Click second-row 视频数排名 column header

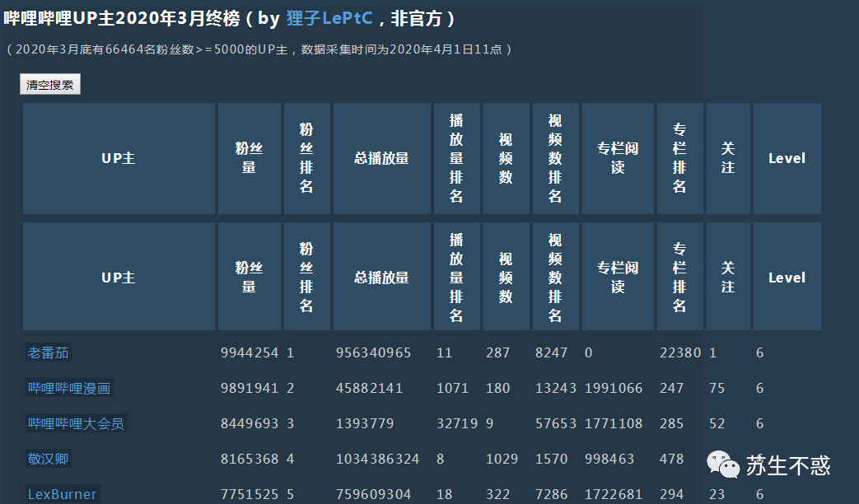pos(555,277)
